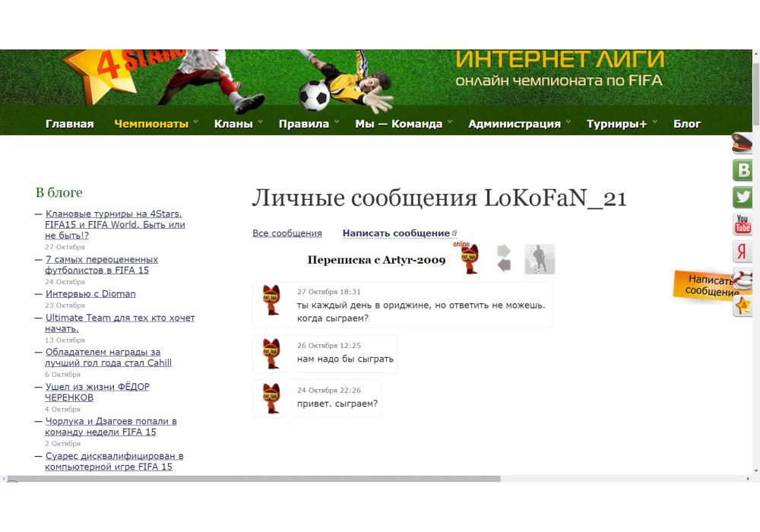The image size is (760, 532).
Task: Click the horizontal scrollbar right arrow
Action: click(x=748, y=479)
